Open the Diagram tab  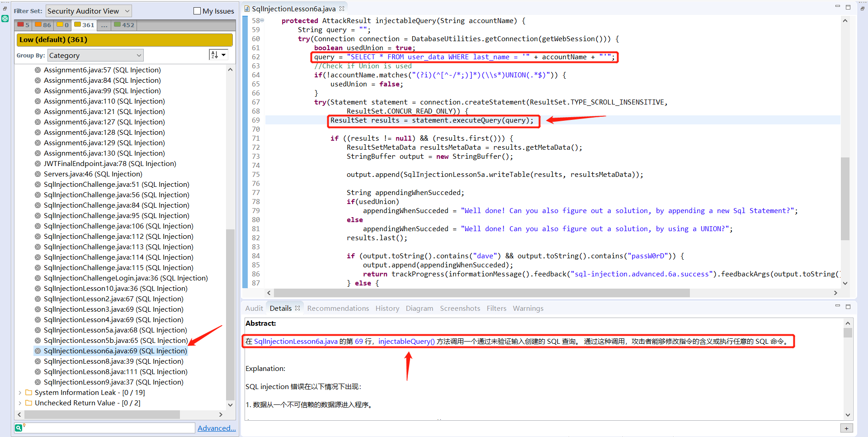click(419, 308)
